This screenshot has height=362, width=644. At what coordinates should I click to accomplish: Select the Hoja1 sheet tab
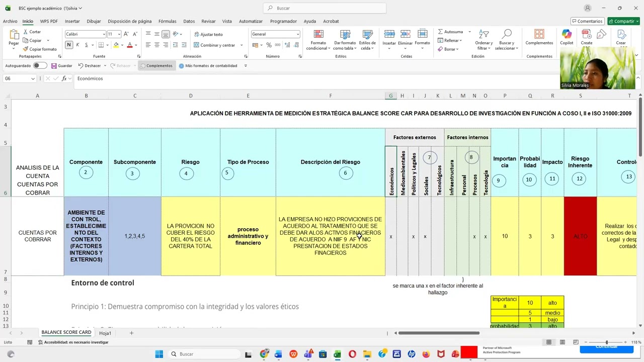click(105, 333)
